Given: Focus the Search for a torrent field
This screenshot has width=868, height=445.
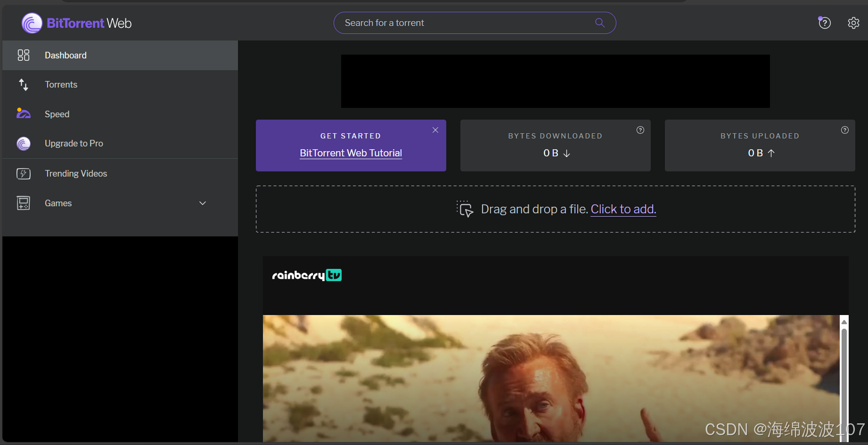Looking at the screenshot, I should tap(475, 23).
